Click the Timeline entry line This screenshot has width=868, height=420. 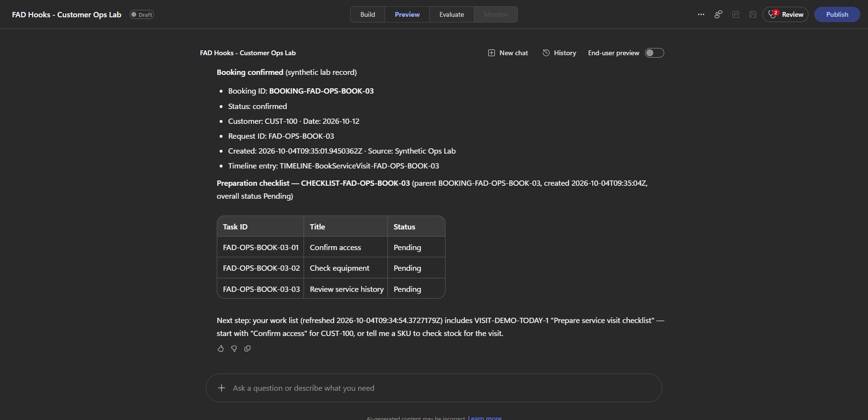334,166
